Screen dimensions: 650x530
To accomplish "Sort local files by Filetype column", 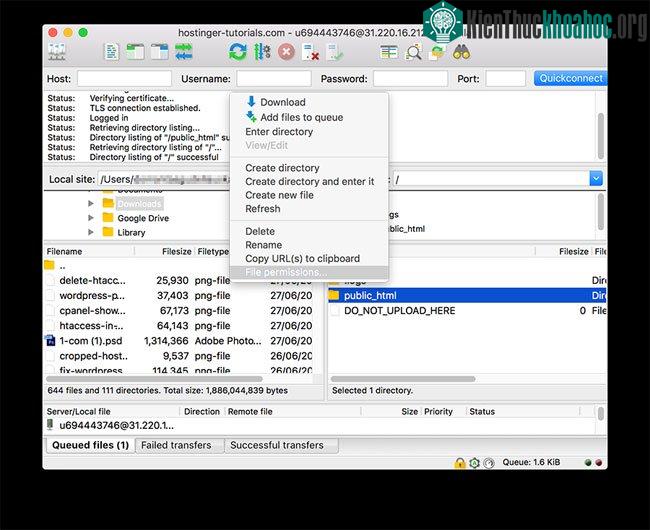I will tap(213, 252).
